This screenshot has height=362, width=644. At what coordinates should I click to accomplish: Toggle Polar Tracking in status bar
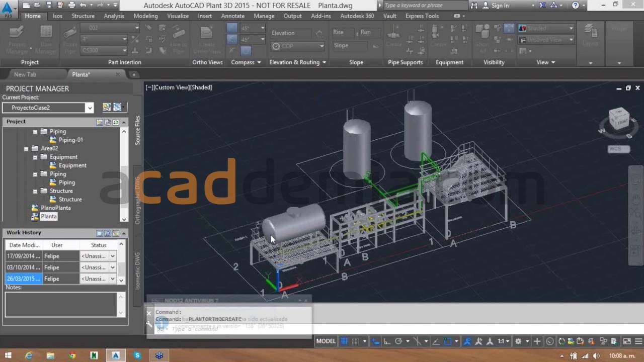[x=398, y=341]
